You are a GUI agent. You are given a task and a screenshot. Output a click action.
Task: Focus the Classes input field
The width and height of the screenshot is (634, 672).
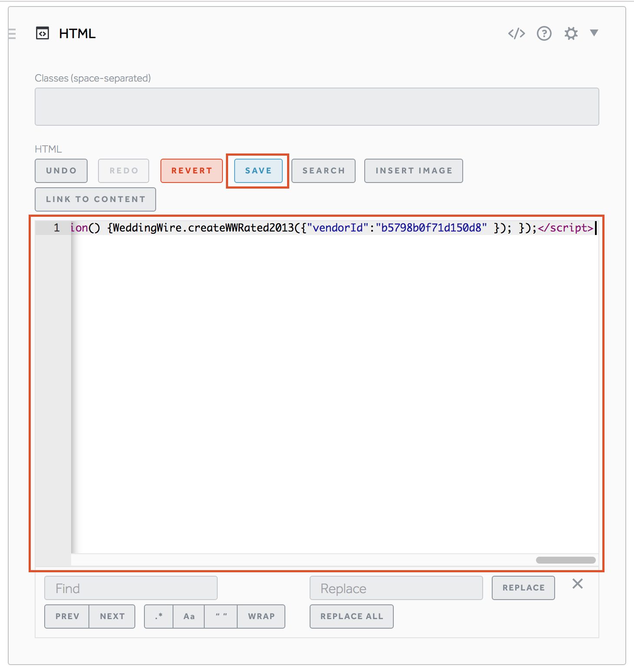[x=317, y=107]
